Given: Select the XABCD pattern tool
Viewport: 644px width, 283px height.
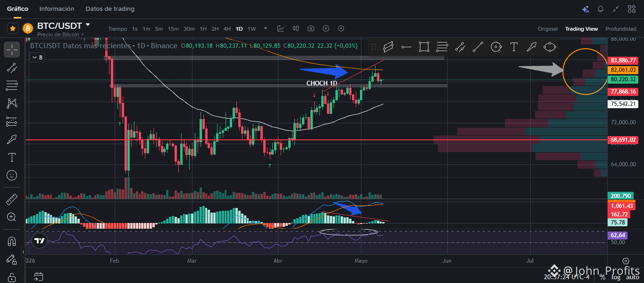Looking at the screenshot, I should 12,103.
